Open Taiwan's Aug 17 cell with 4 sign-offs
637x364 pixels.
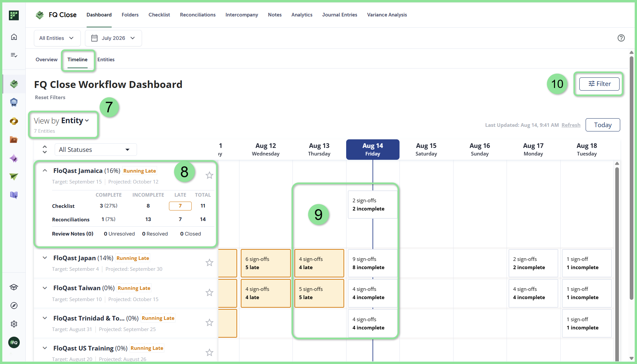(x=533, y=293)
